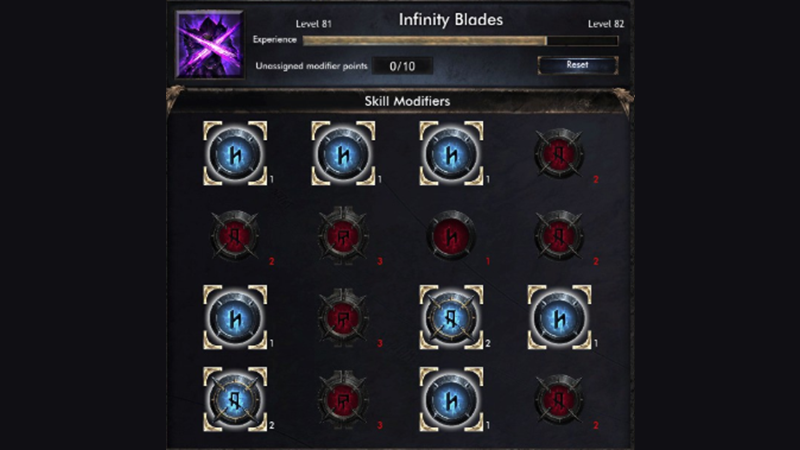This screenshot has height=450, width=800.
Task: Toggle the second blue modifier in top row
Action: click(343, 153)
